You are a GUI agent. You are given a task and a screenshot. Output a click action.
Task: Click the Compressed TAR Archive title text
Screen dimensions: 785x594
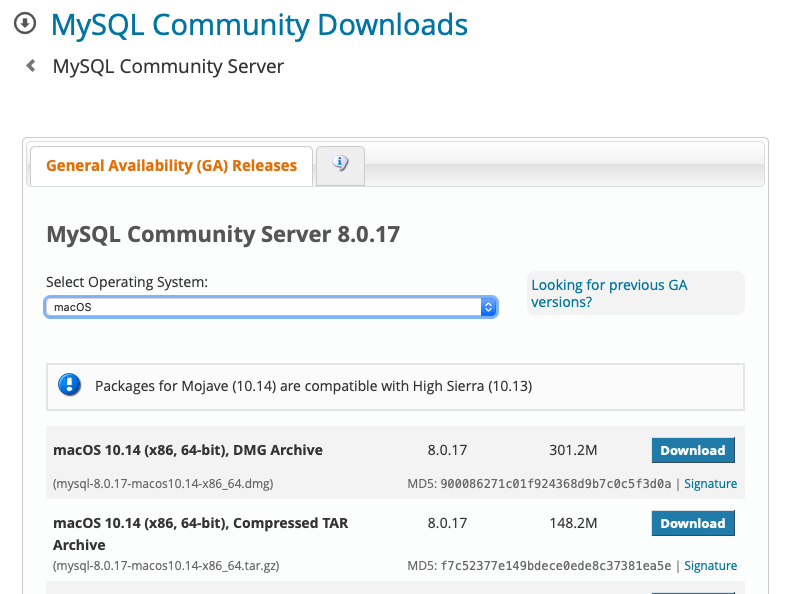click(x=200, y=534)
